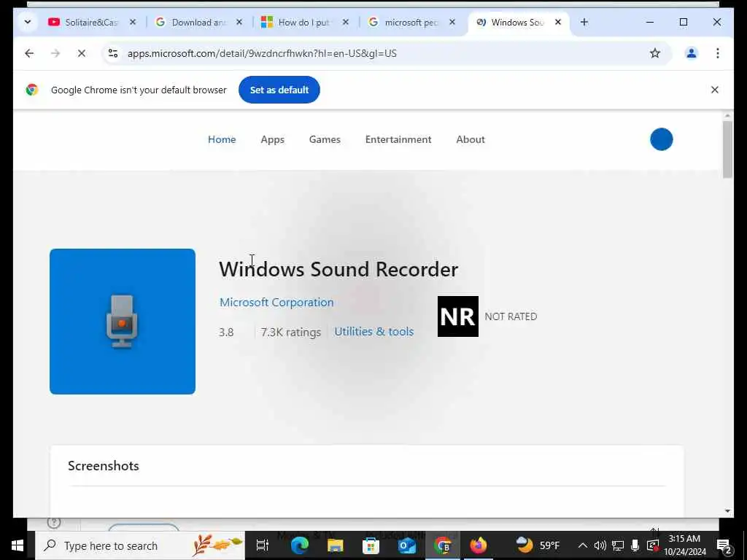Launch Microsoft Edge from taskbar
747x560 pixels.
(299, 545)
